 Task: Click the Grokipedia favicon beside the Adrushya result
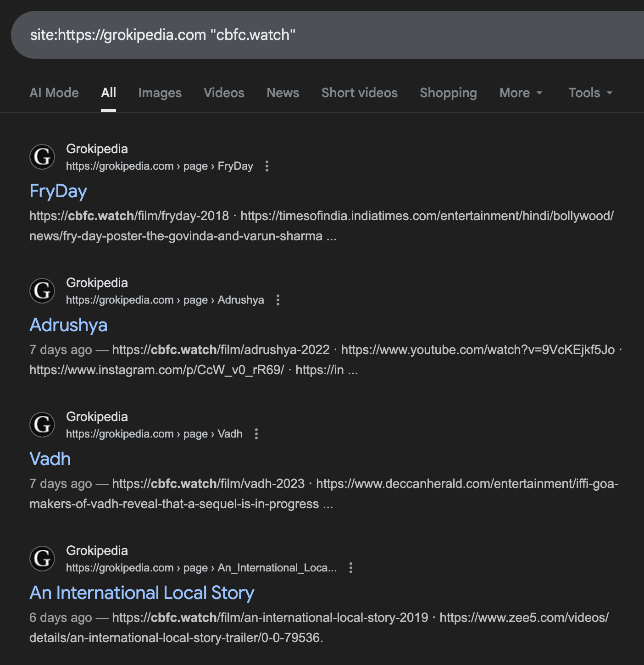[42, 291]
